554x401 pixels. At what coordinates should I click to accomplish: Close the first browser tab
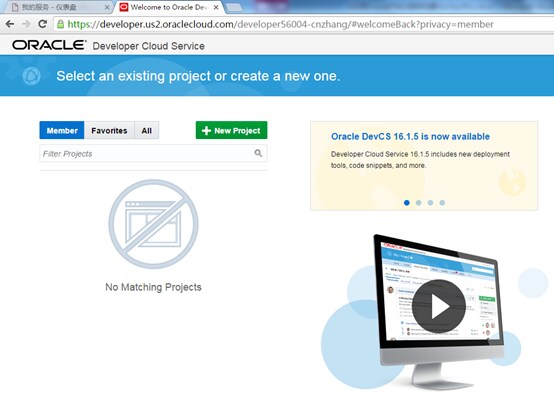point(107,7)
